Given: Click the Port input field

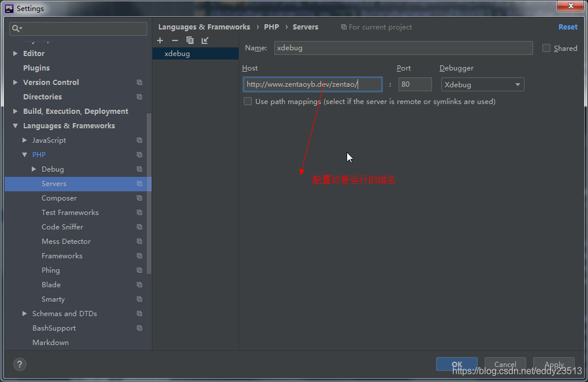Looking at the screenshot, I should pyautogui.click(x=415, y=84).
